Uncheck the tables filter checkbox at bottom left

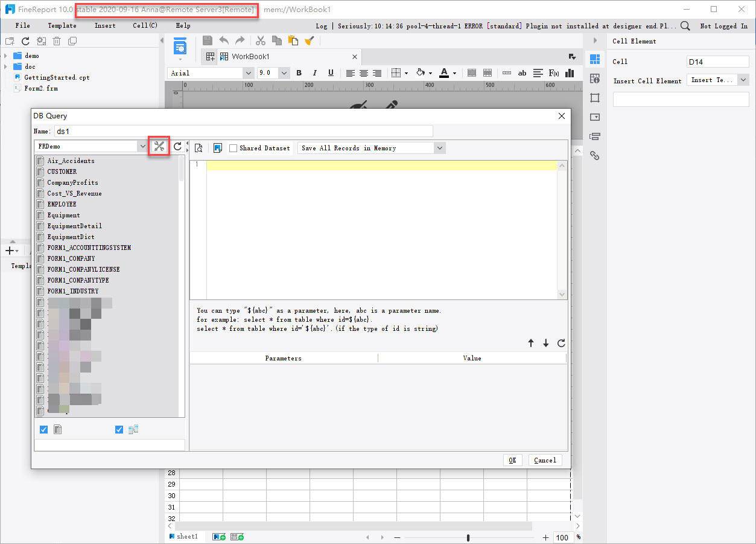[x=43, y=429]
